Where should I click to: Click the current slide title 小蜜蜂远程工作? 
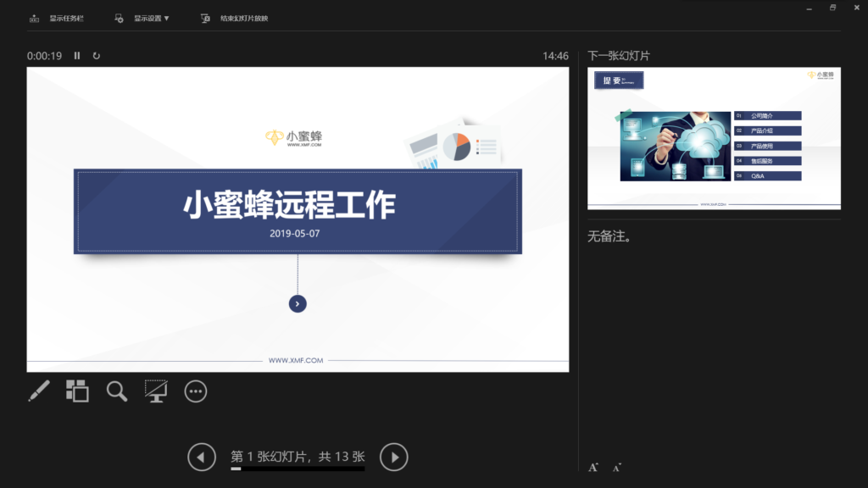click(290, 204)
